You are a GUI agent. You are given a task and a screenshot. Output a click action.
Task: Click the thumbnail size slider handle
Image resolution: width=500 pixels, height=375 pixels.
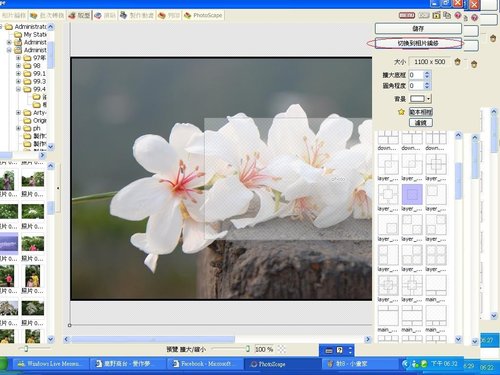[x=26, y=349]
